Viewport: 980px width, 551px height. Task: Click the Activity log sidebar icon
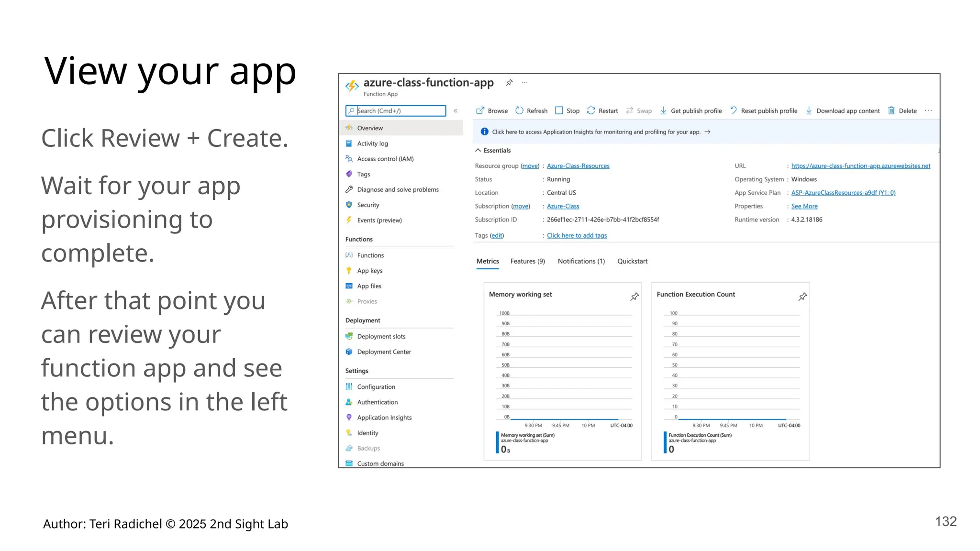[349, 143]
